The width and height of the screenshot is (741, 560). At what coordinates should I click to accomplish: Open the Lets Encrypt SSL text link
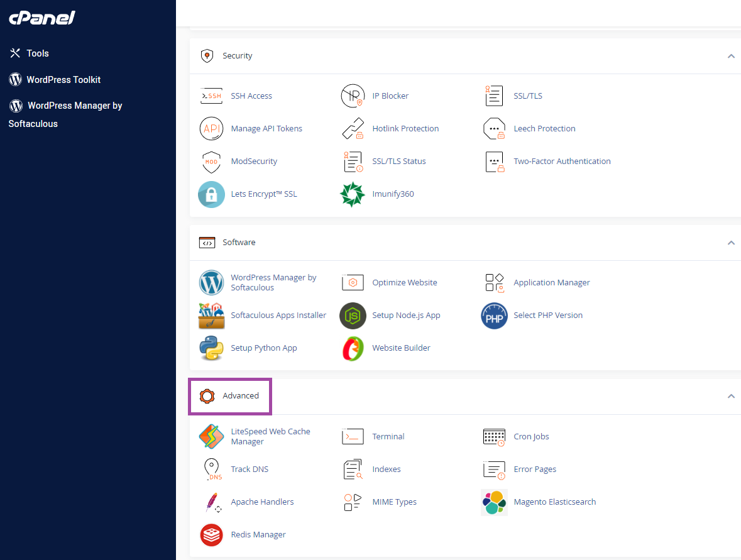tap(264, 194)
